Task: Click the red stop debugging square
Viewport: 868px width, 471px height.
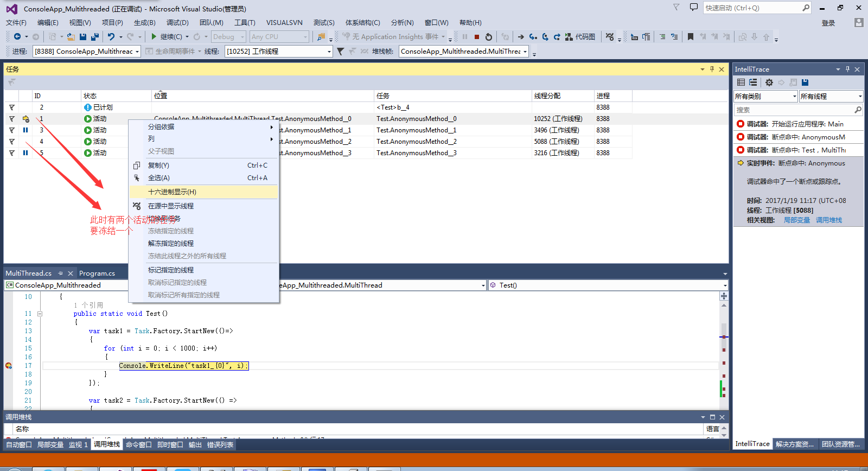Action: pos(477,37)
